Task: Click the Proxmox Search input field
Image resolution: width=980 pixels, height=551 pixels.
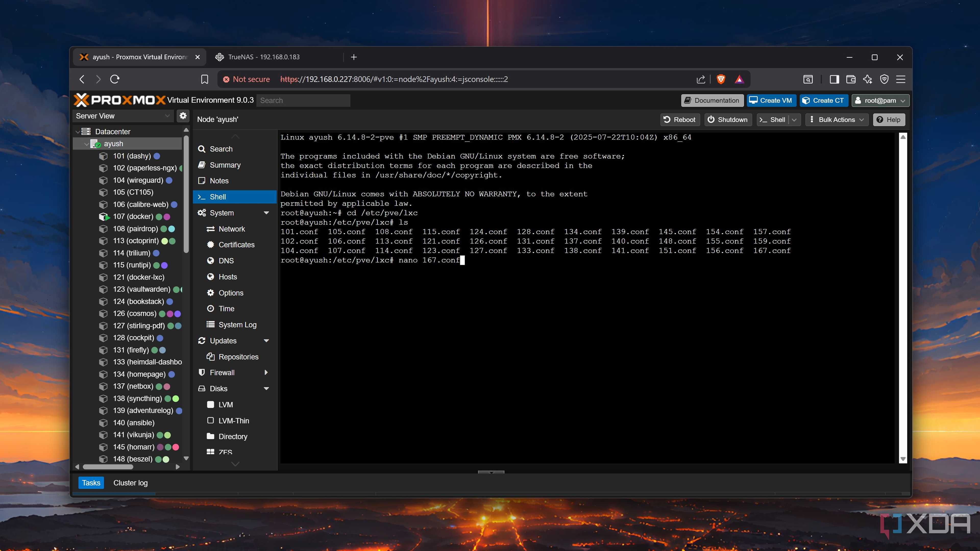Action: 303,101
